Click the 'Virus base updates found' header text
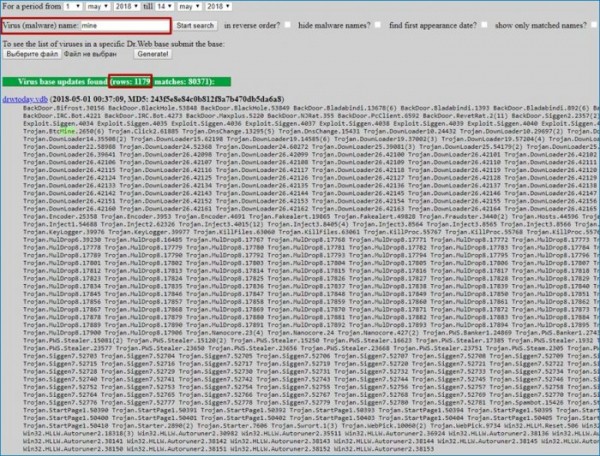This screenshot has width=600, height=456. 63,81
